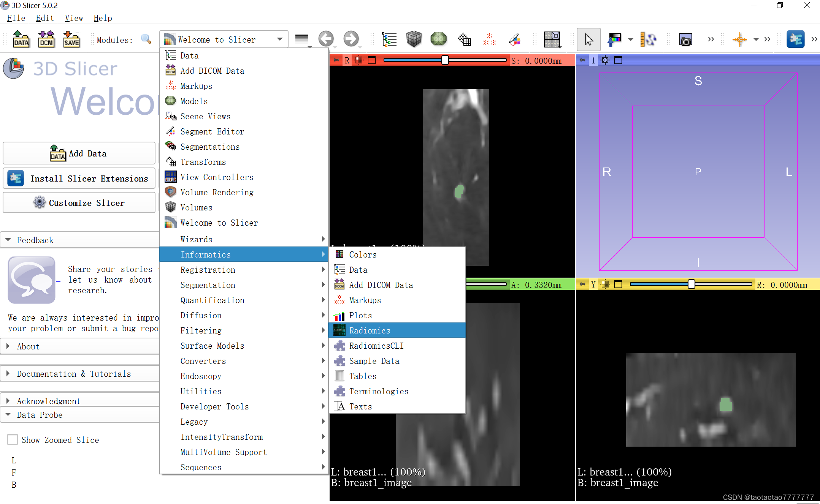
Task: Click the screenshot capture camera icon
Action: (x=685, y=39)
